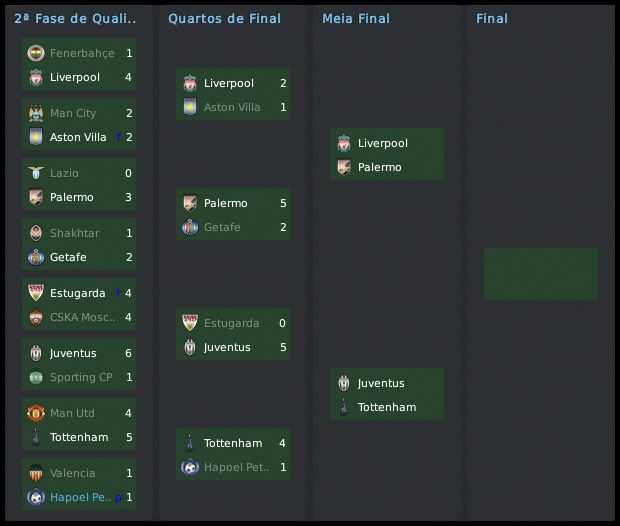The height and width of the screenshot is (526, 620).
Task: Open Liverpool team in semi-final match
Action: point(382,143)
